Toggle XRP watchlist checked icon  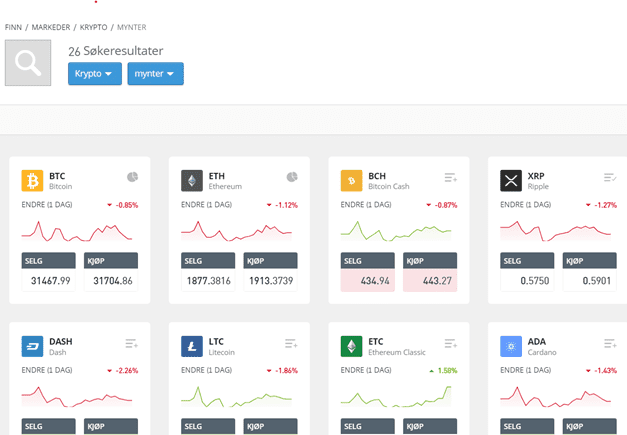610,177
